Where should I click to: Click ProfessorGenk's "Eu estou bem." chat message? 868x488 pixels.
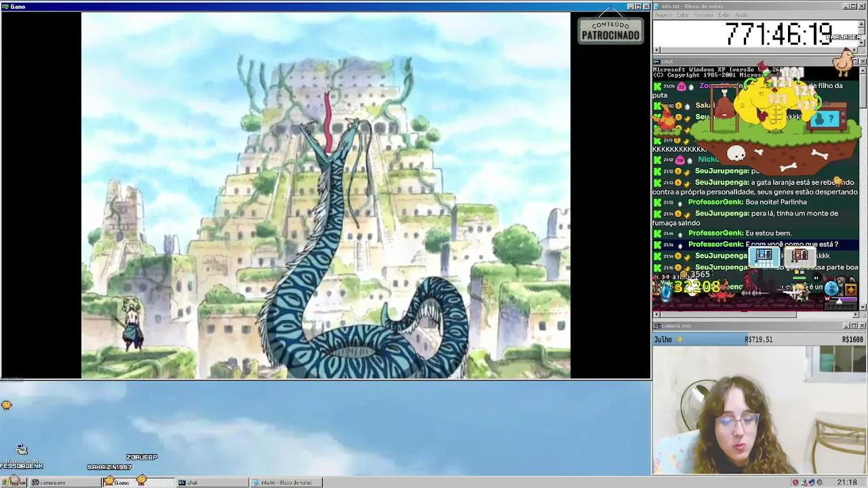768,233
